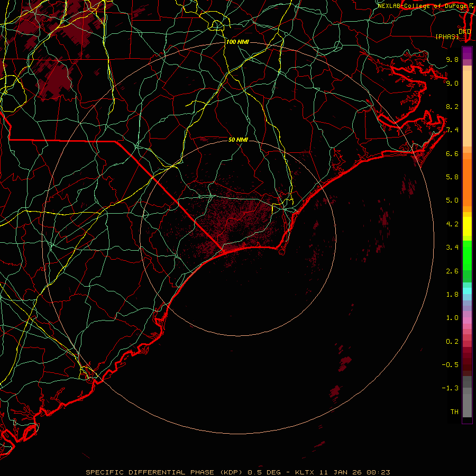This screenshot has height=476, width=476.
Task: Select the 3.4 scale value
Action: pos(452,248)
